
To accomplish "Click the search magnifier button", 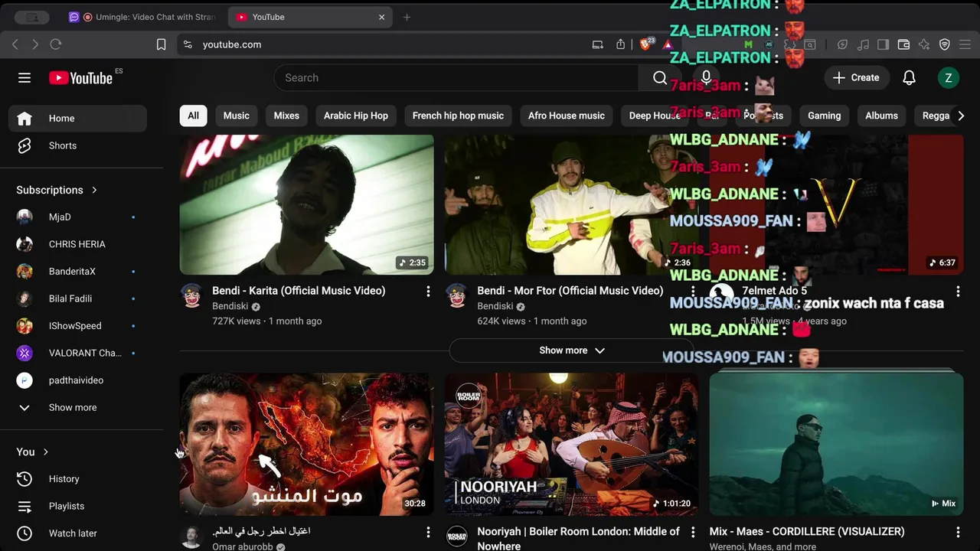I will click(660, 77).
